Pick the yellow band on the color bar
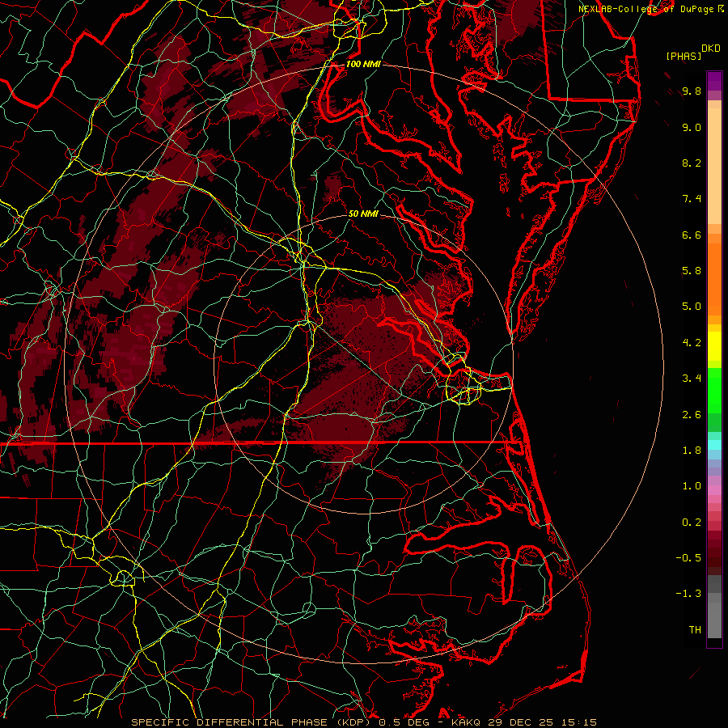Screen dimensions: 728x728 [x=714, y=346]
